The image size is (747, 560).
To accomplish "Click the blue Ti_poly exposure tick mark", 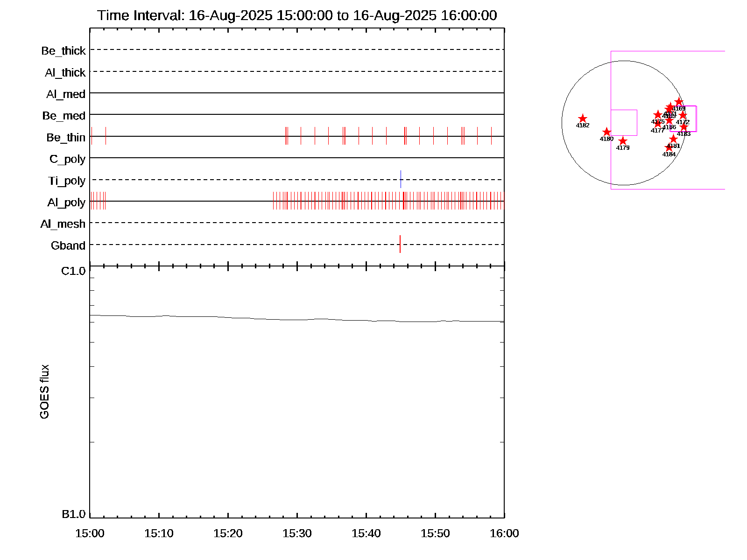I will [x=401, y=179].
